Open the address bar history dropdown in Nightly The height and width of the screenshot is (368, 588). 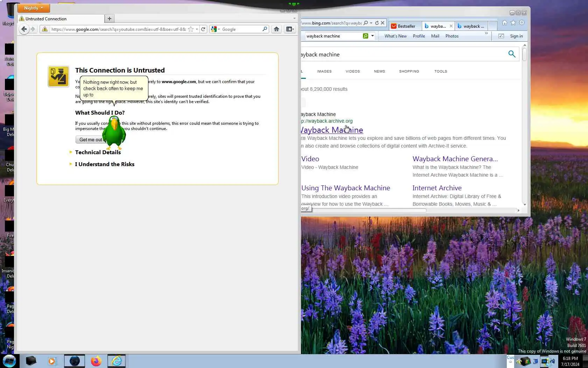(197, 29)
